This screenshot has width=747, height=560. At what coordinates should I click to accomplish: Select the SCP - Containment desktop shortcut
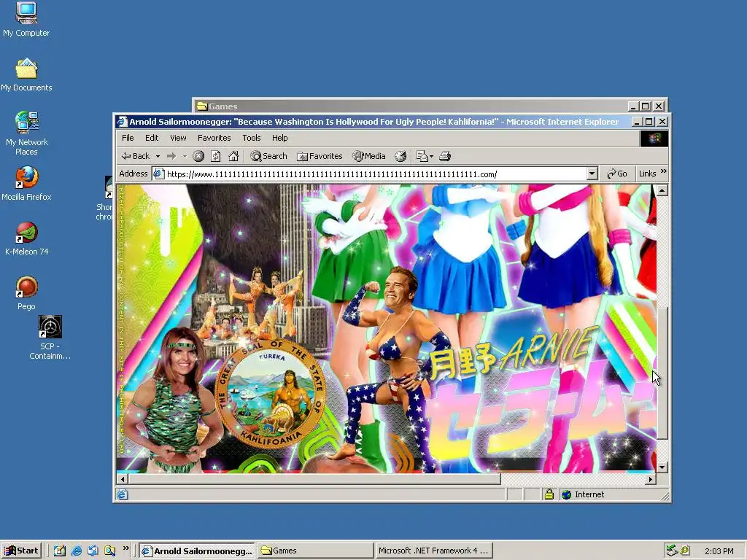(50, 337)
